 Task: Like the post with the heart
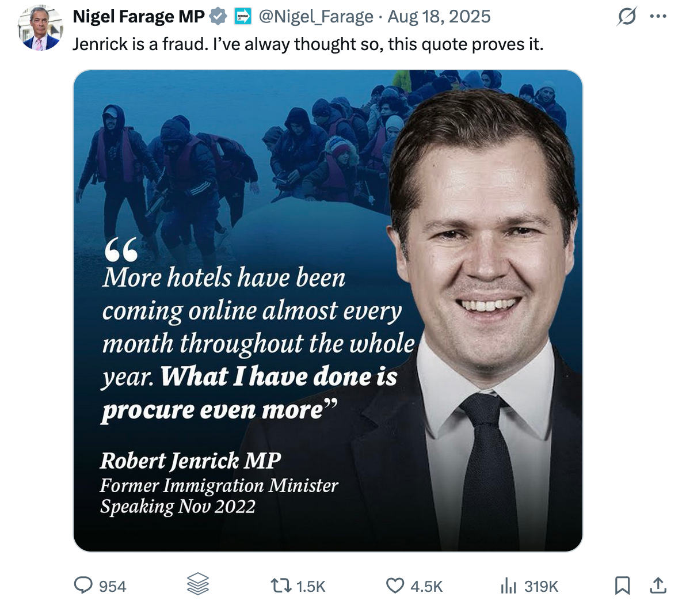pyautogui.click(x=395, y=586)
